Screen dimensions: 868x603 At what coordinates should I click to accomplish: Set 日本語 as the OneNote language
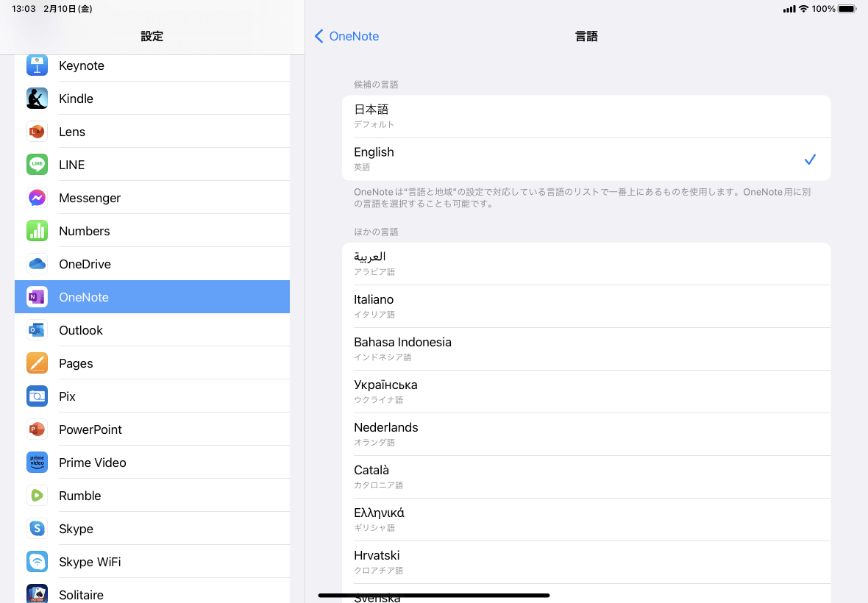586,115
